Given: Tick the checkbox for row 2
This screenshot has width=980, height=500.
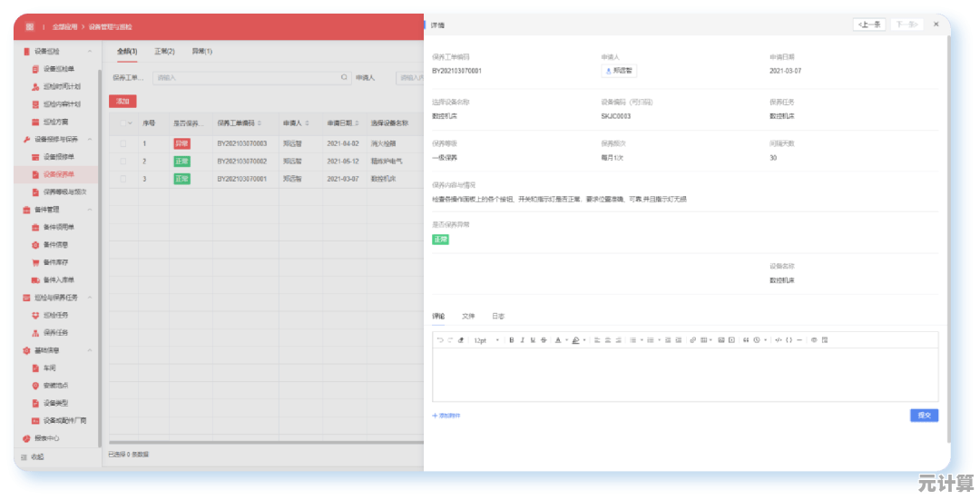Looking at the screenshot, I should tap(123, 162).
